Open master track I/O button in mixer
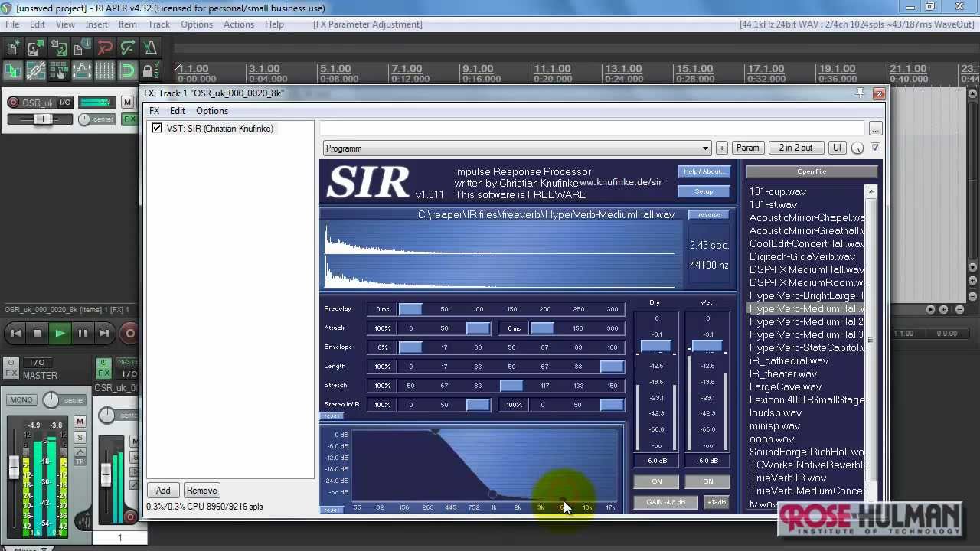 (38, 363)
